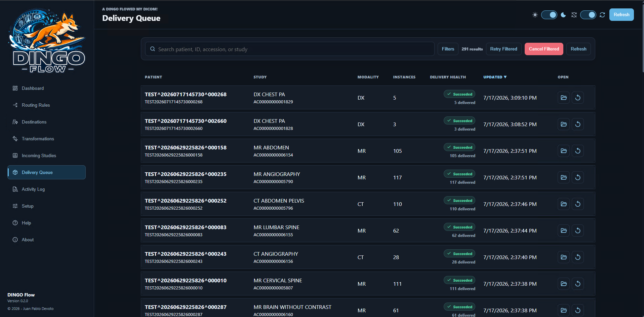Open CT ABDOMEN PELVIS study folder icon
644x317 pixels.
[564, 204]
